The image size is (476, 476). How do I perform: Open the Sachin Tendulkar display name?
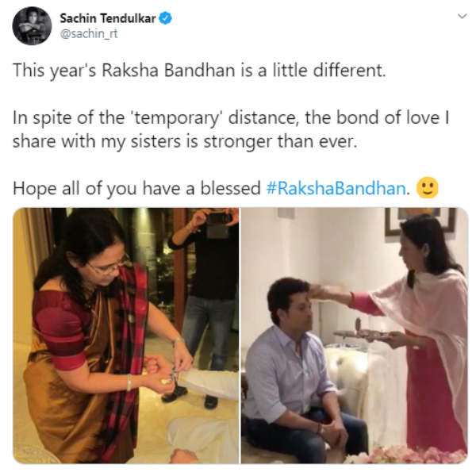coord(108,18)
